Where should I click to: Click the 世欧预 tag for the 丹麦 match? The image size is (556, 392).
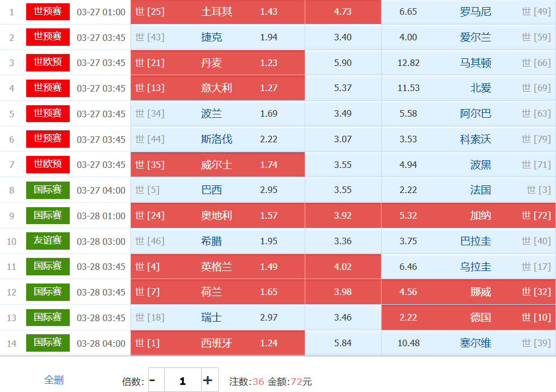48,62
